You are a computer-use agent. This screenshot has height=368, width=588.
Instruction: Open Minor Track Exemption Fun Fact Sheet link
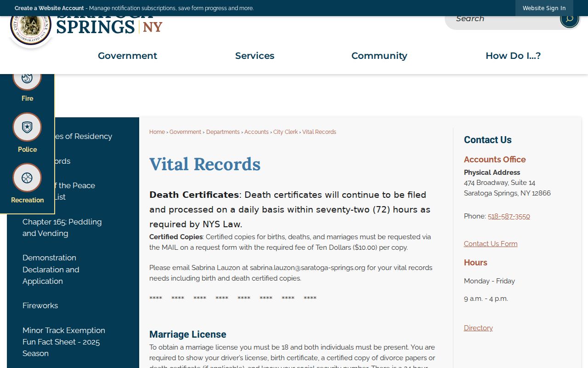pos(64,342)
